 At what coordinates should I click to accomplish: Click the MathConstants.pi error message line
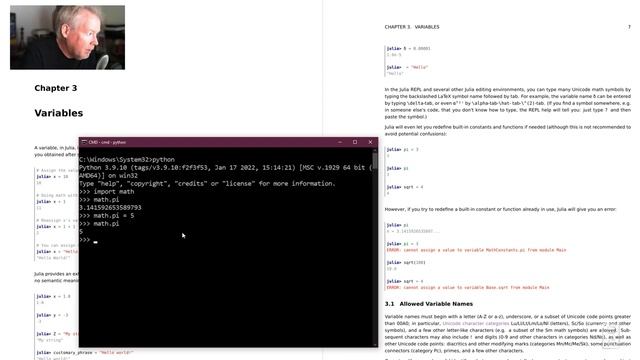point(476,250)
